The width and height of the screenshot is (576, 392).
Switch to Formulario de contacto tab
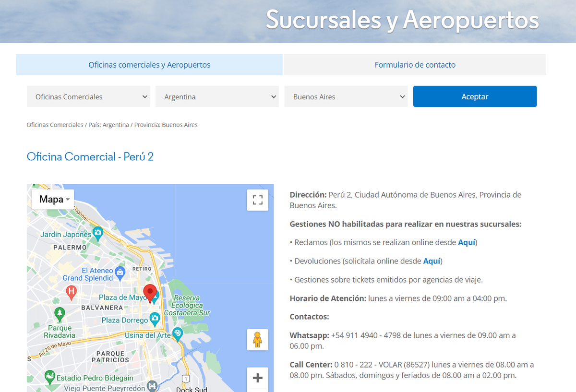pos(415,65)
